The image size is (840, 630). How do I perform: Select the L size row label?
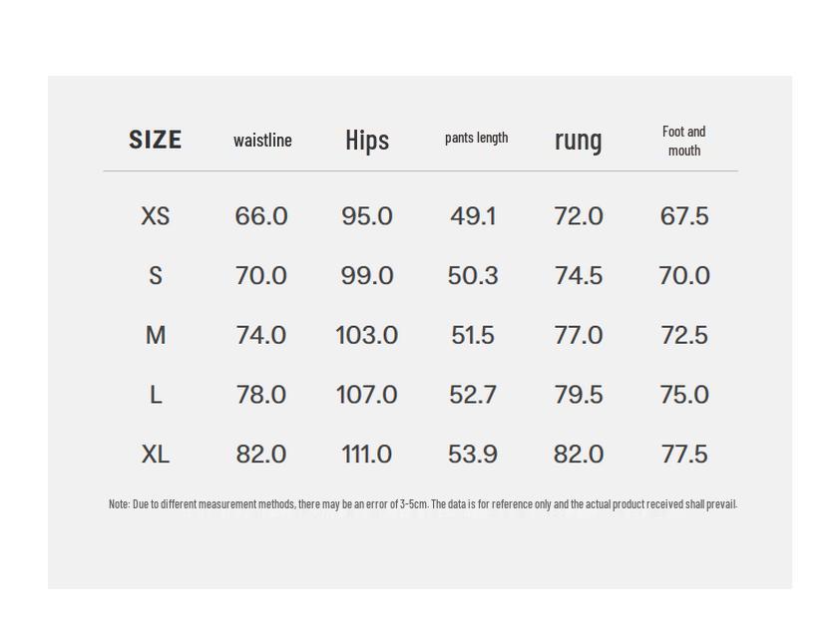(156, 395)
